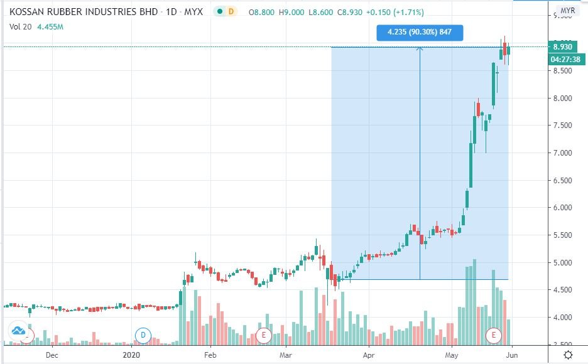The image size is (588, 364).
Task: Click the "Feb" label on time axis
Action: pos(210,355)
